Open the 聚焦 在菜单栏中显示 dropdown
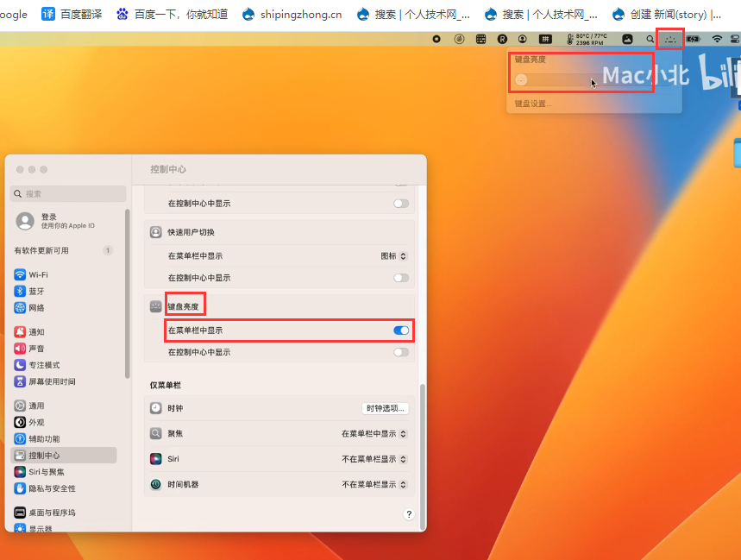Viewport: 741px width, 560px height. (374, 434)
